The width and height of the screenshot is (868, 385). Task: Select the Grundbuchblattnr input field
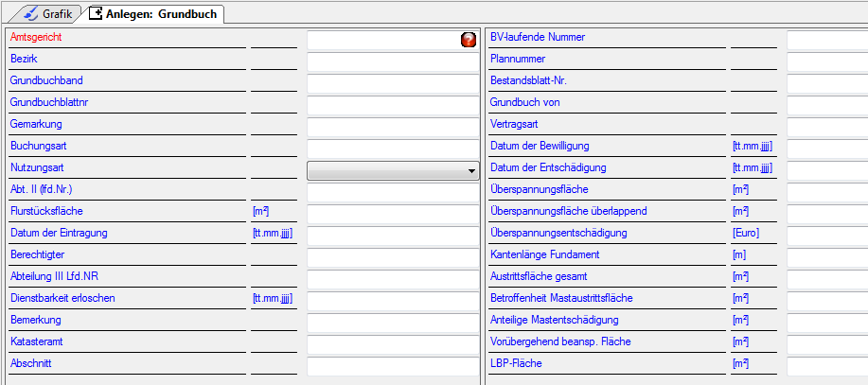click(x=393, y=106)
